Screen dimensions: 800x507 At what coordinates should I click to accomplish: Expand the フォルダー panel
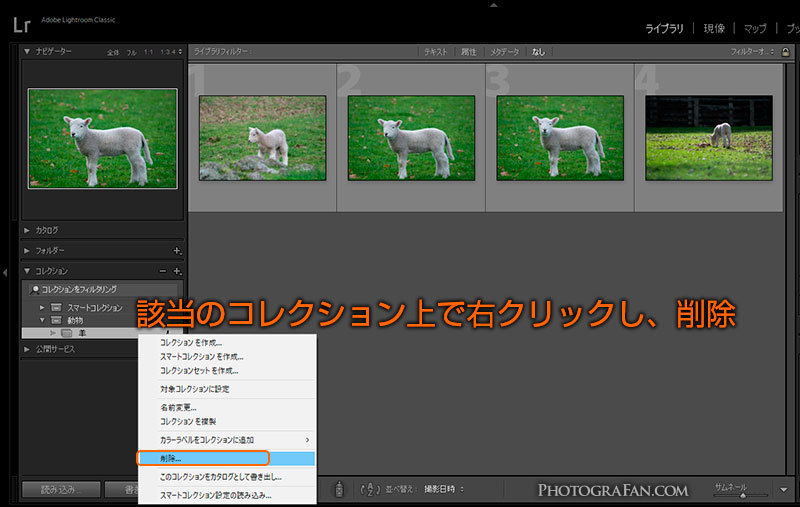click(x=27, y=250)
